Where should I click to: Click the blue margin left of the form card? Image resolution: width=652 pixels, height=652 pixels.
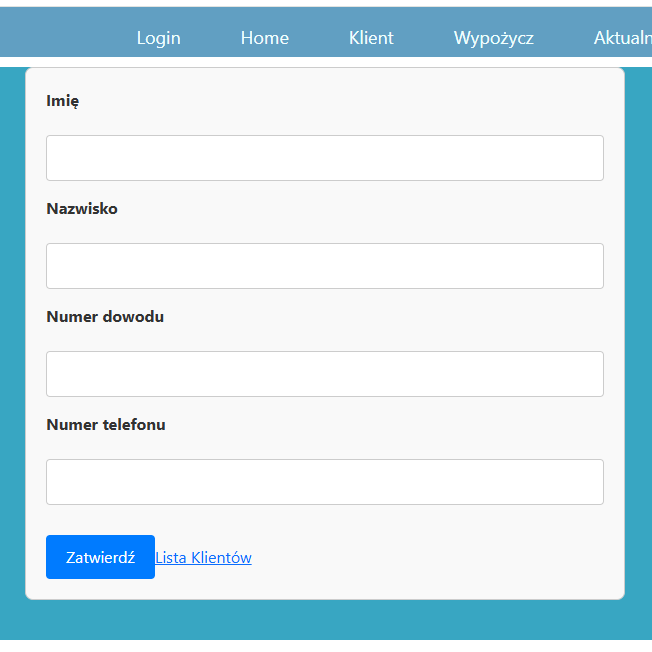pos(12,330)
